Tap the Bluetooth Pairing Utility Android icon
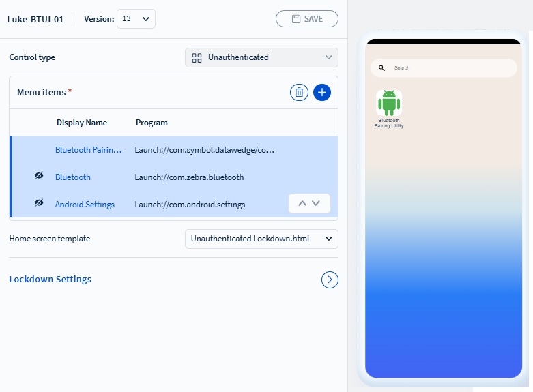Image resolution: width=533 pixels, height=392 pixels. pyautogui.click(x=389, y=102)
